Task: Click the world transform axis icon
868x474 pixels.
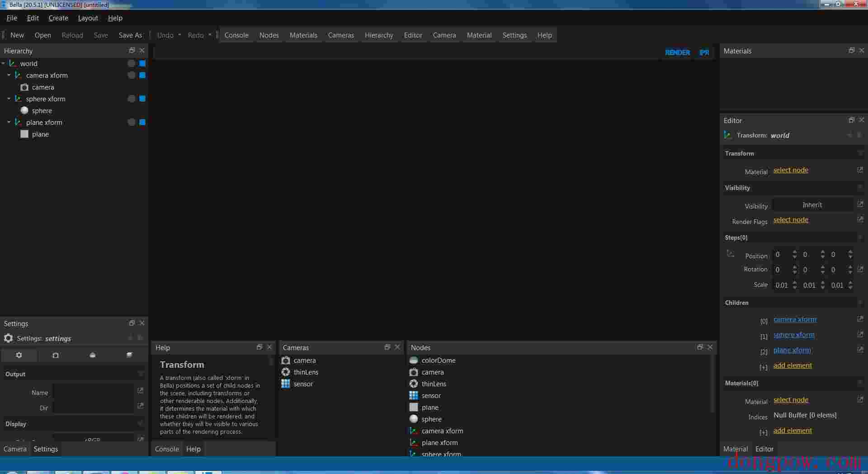Action: coord(13,64)
